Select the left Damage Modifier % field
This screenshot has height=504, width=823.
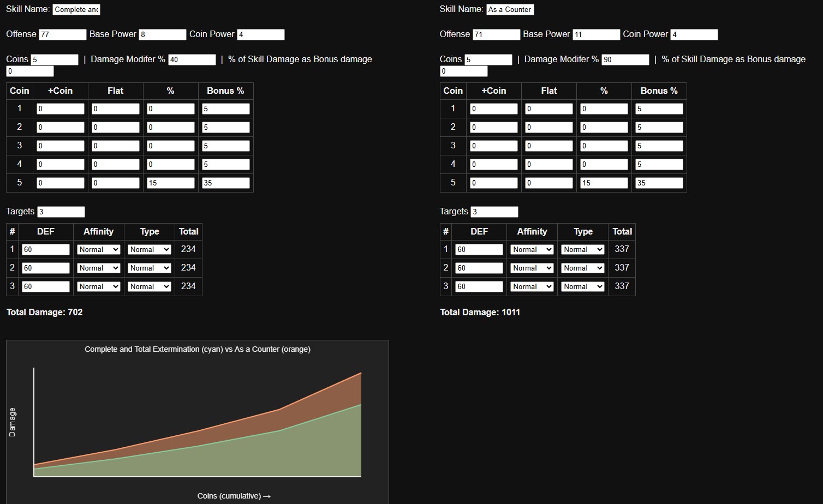[192, 59]
